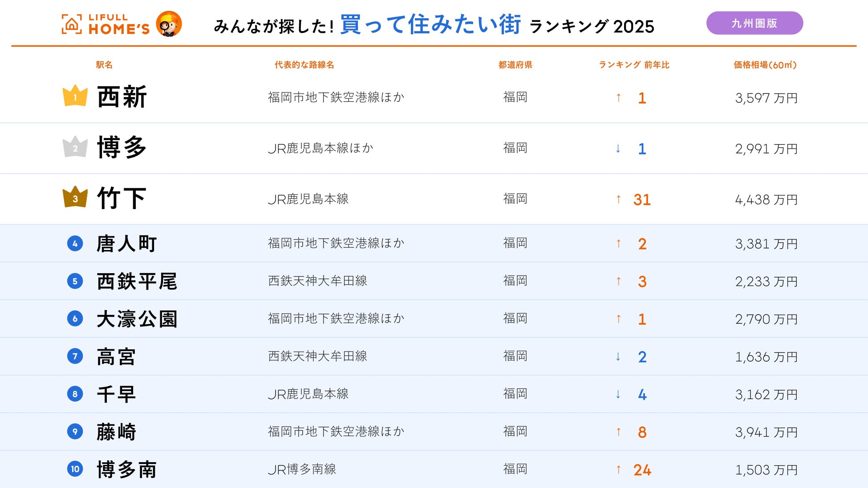This screenshot has width=868, height=488.
Task: Click the 唐人町 station name
Action: click(x=126, y=244)
